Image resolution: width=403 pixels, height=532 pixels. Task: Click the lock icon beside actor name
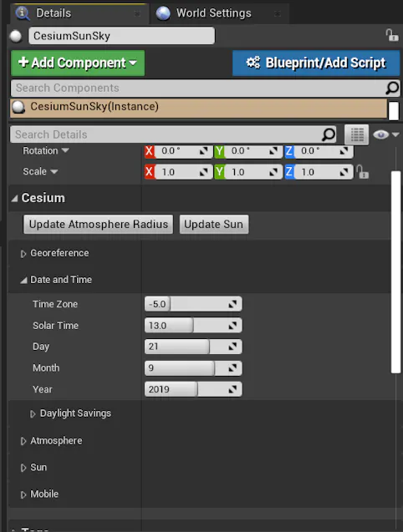[x=392, y=35]
